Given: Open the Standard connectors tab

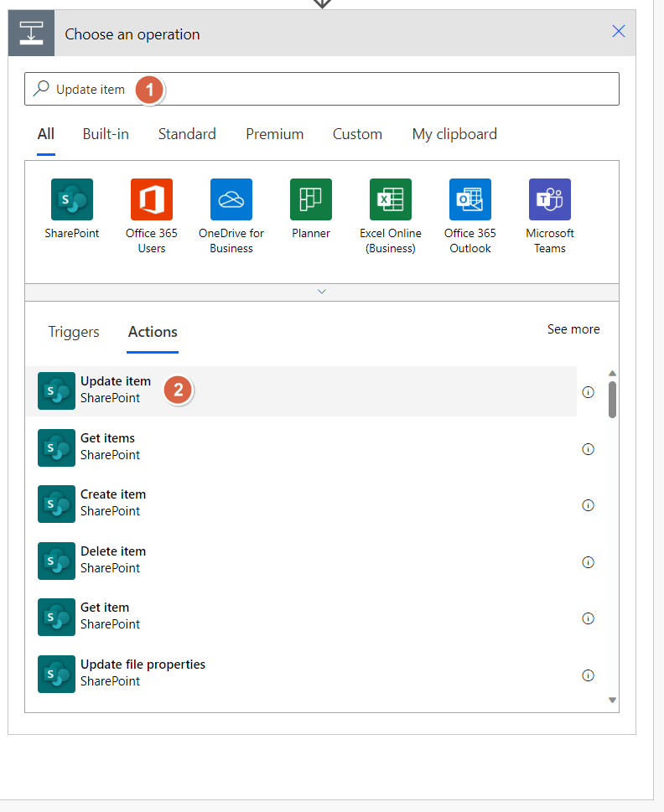Looking at the screenshot, I should tap(187, 134).
